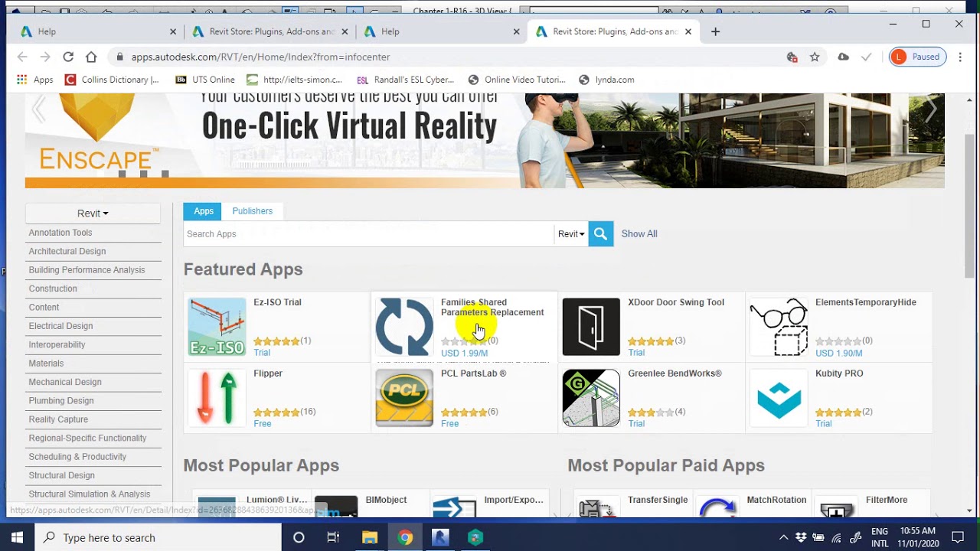This screenshot has width=980, height=551.
Task: Open Architectural Design category
Action: pyautogui.click(x=67, y=251)
